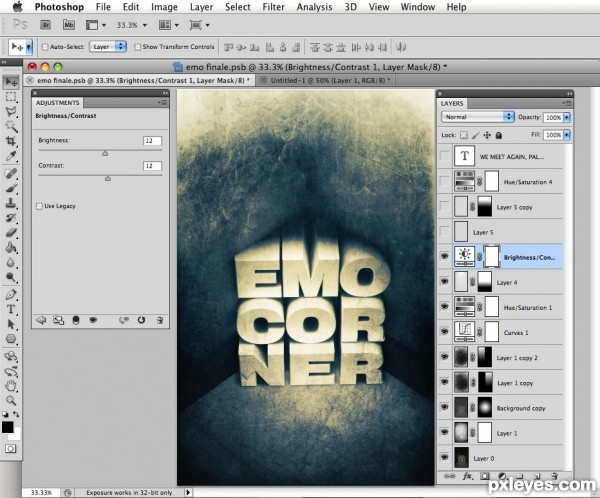The width and height of the screenshot is (600, 498).
Task: Select the Rectangular Marquee tool
Action: (x=11, y=97)
